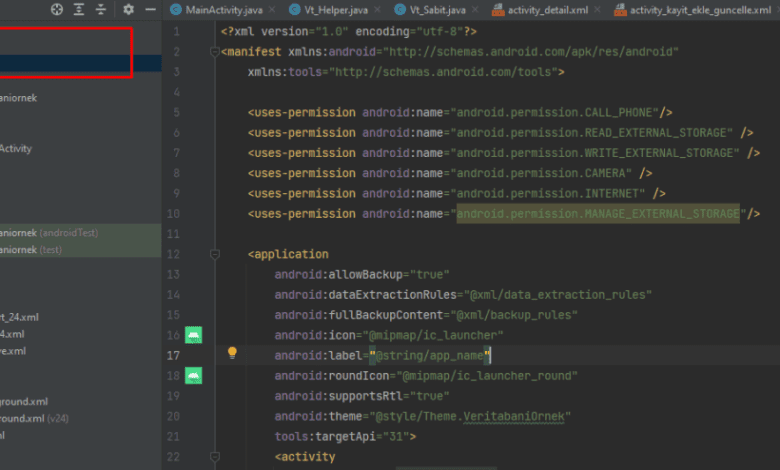Click the tools:targetApi attribute
This screenshot has width=780, height=470.
325,437
